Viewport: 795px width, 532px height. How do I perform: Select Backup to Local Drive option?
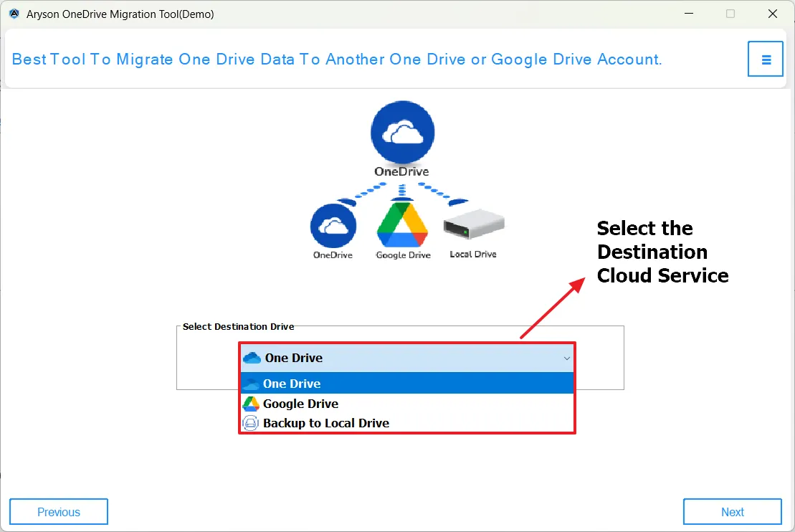[325, 423]
